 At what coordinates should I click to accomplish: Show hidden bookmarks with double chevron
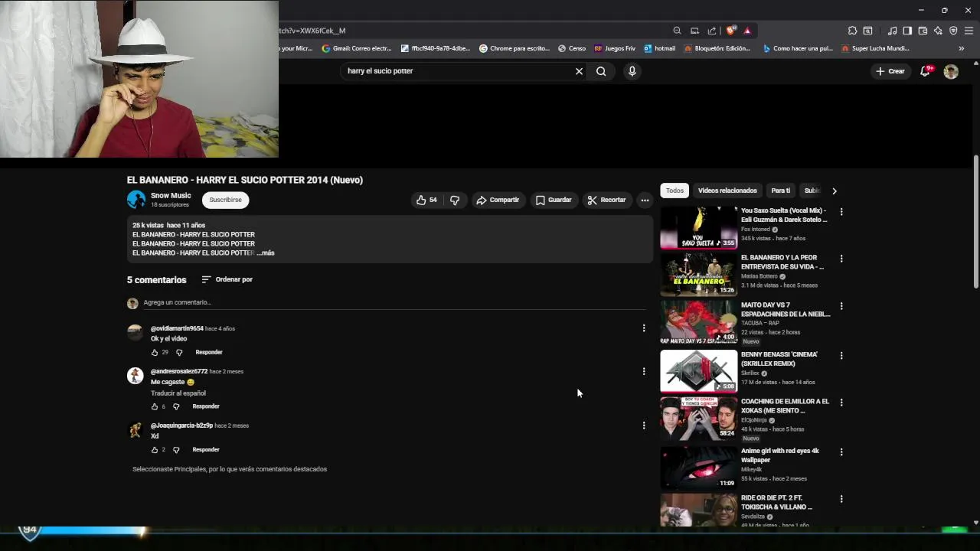962,48
